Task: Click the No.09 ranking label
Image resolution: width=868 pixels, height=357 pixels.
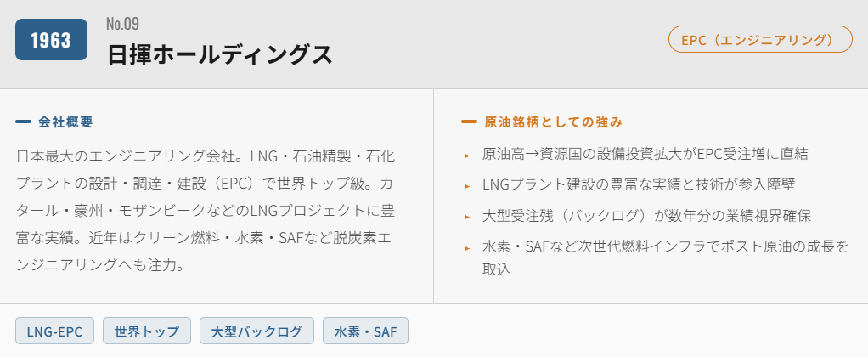Action: pos(122,23)
